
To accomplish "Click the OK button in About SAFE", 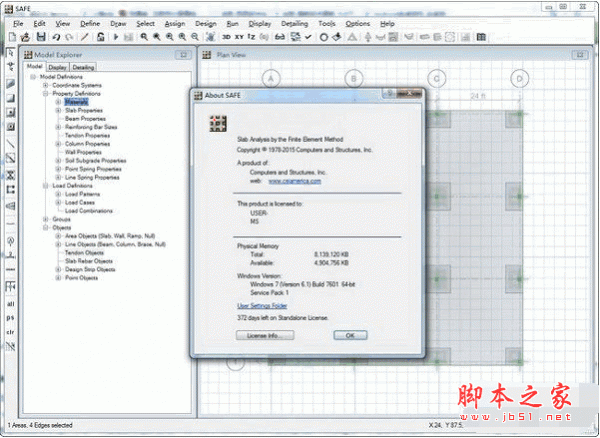I will (350, 335).
